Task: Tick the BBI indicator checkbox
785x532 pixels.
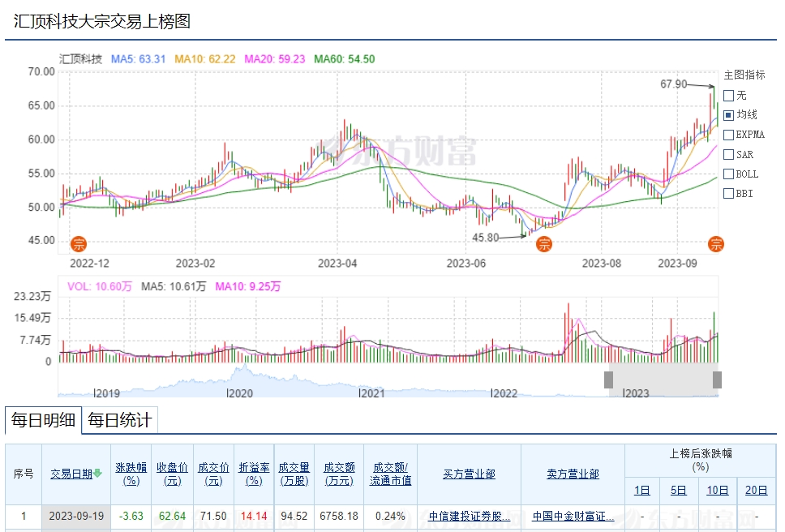Action: 728,193
